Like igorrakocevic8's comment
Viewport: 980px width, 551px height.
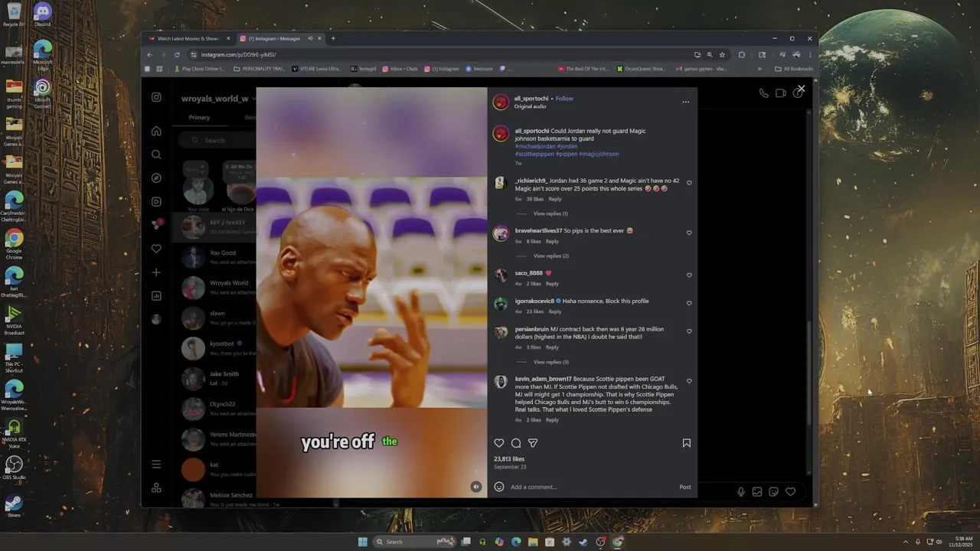689,303
